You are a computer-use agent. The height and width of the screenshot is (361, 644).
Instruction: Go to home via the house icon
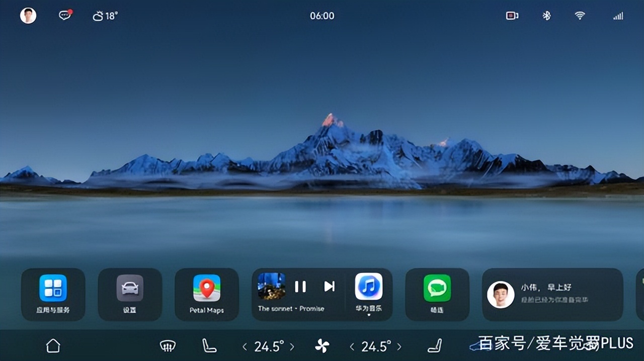click(x=53, y=345)
